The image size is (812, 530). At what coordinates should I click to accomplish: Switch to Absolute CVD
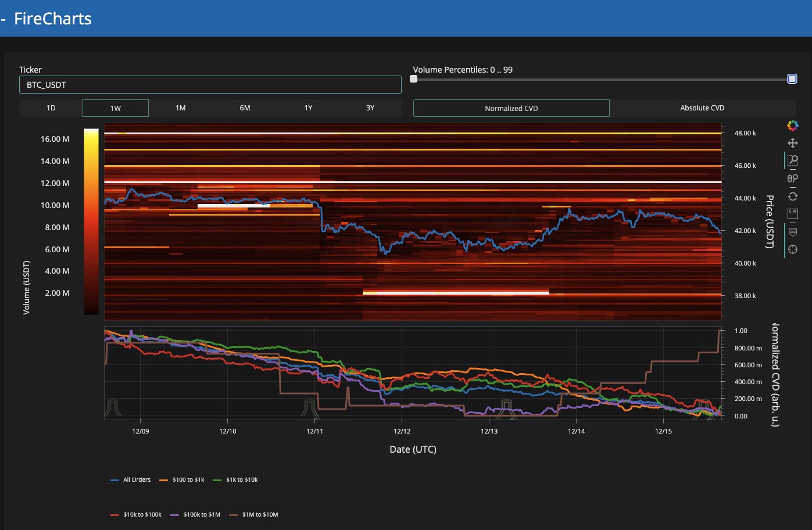[x=702, y=108]
